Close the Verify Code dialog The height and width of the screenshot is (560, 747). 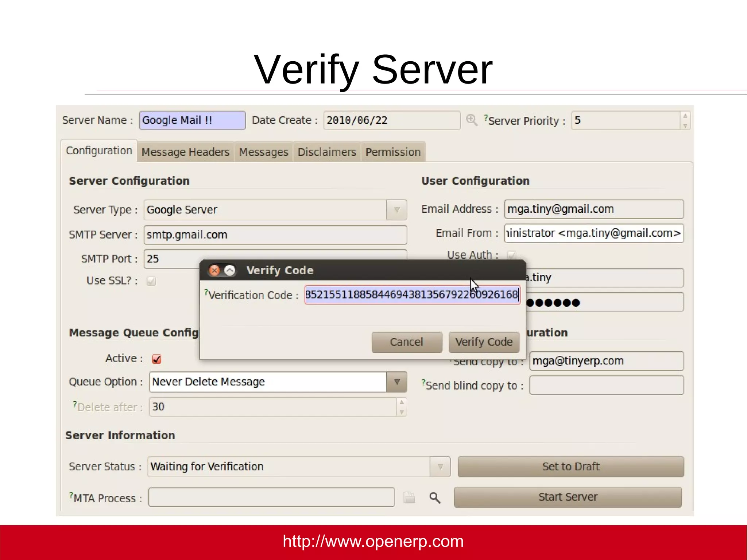click(214, 270)
